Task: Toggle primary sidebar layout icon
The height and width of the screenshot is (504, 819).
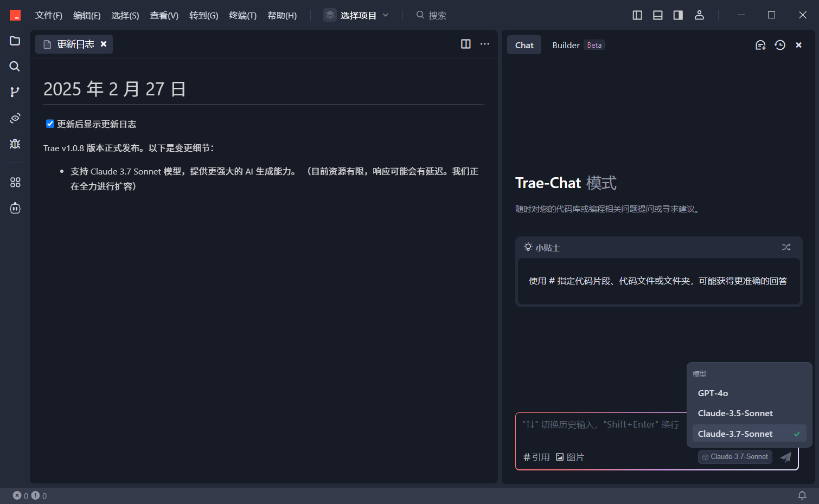Action: click(637, 15)
